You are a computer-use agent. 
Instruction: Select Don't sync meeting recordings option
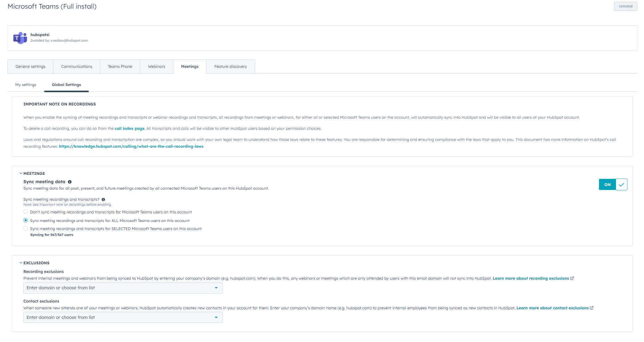(26, 212)
